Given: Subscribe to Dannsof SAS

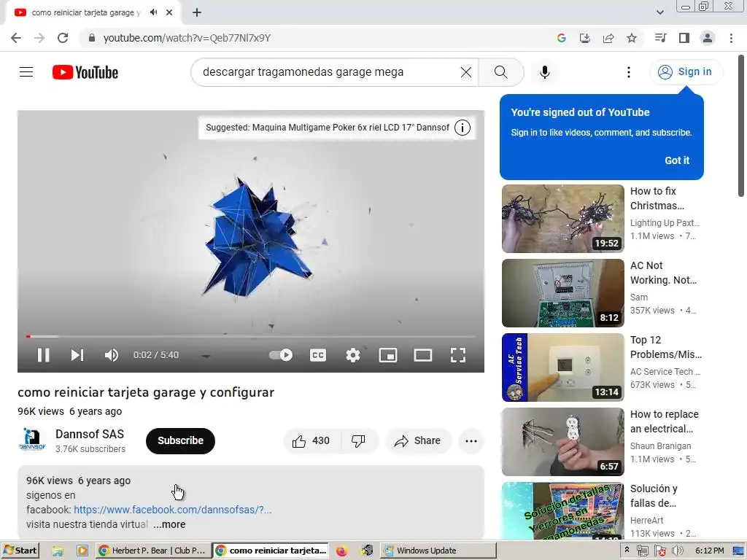Looking at the screenshot, I should pos(181,441).
